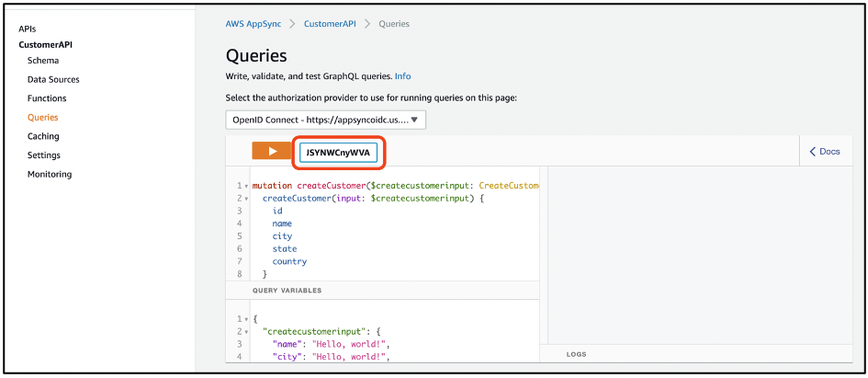868x378 pixels.
Task: Open the Monitoring page
Action: (x=50, y=174)
